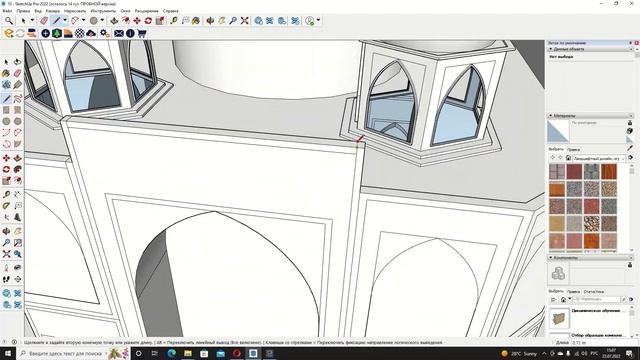This screenshot has height=360, width=640.
Task: Click the current material preview swatch
Action: tap(558, 131)
